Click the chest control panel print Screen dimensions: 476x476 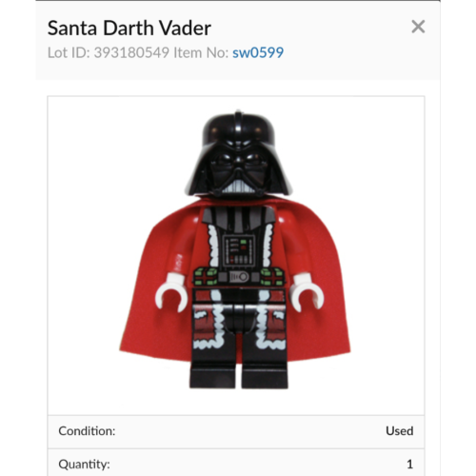click(x=239, y=250)
